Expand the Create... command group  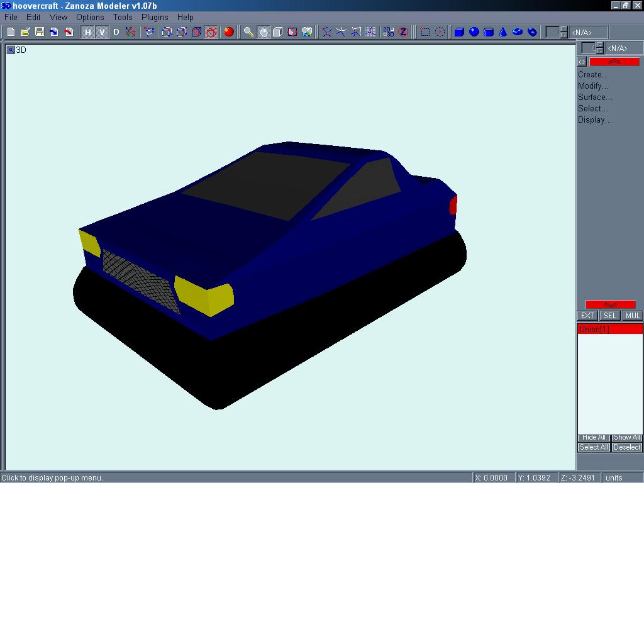pyautogui.click(x=593, y=74)
